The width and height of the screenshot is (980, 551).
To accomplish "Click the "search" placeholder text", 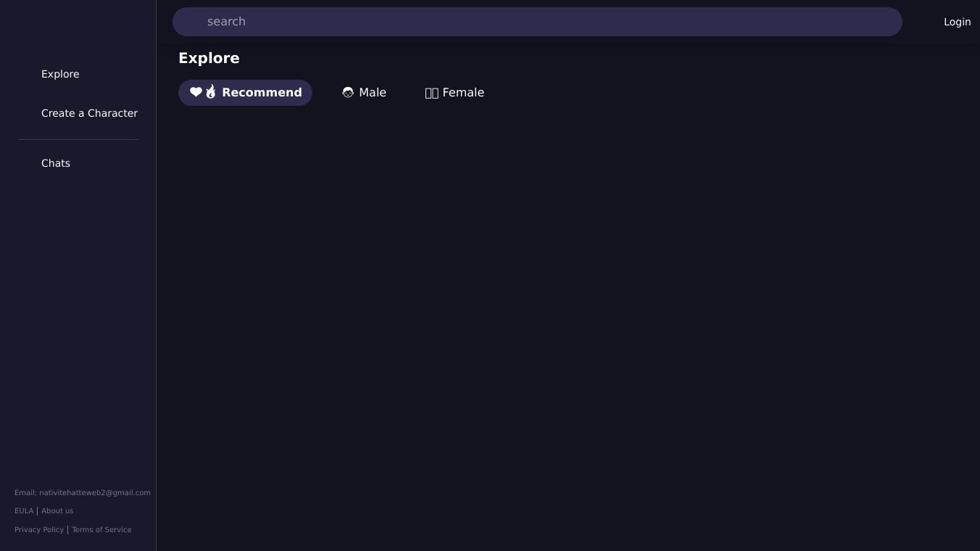I will (x=226, y=22).
